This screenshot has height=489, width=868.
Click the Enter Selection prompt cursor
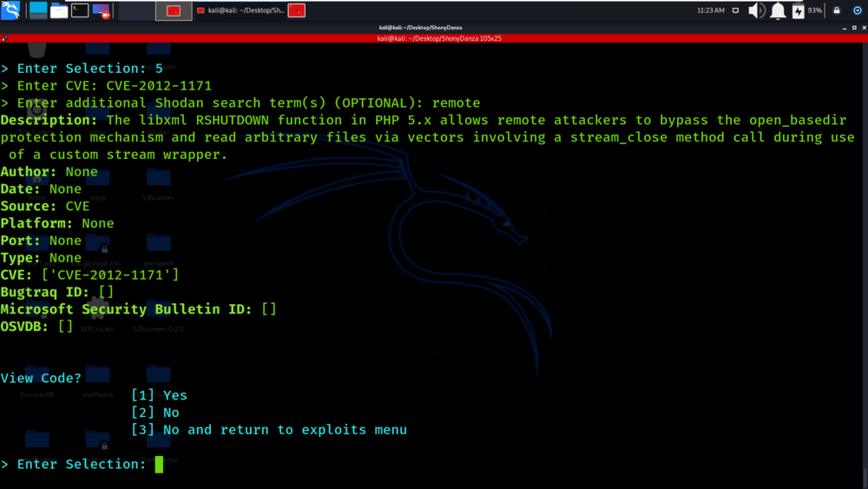coord(159,464)
